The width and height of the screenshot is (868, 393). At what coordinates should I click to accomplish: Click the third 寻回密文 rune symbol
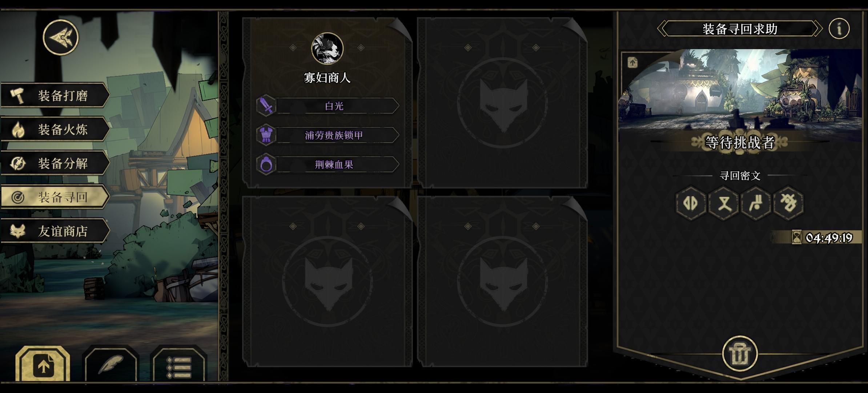click(756, 203)
